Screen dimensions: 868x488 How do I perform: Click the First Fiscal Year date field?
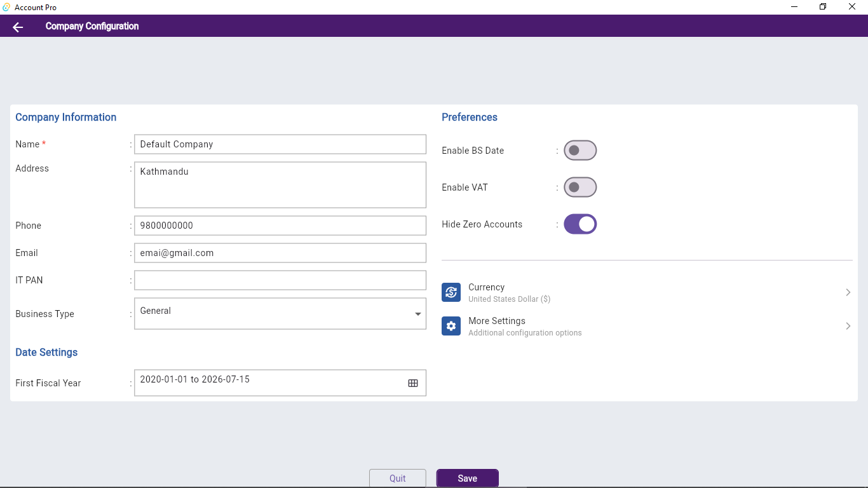point(280,383)
